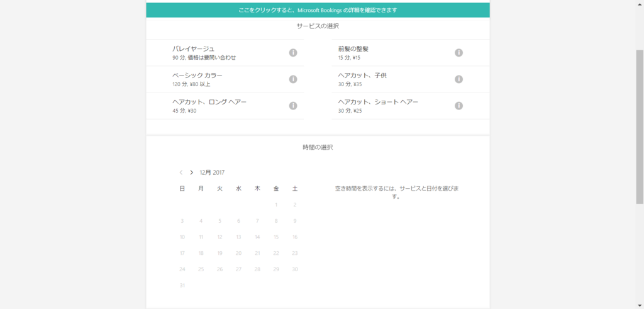Click the Microsoft Bookings details banner
The height and width of the screenshot is (309, 644).
pyautogui.click(x=318, y=10)
